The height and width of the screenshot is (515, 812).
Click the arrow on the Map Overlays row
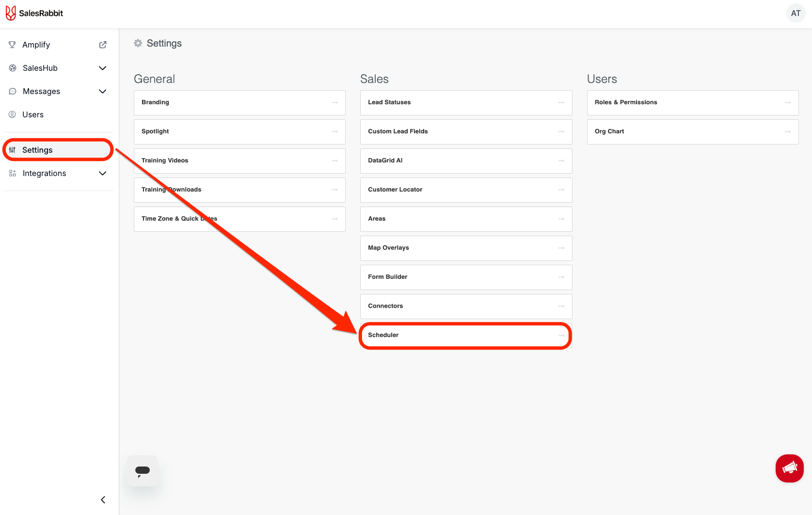(x=561, y=248)
